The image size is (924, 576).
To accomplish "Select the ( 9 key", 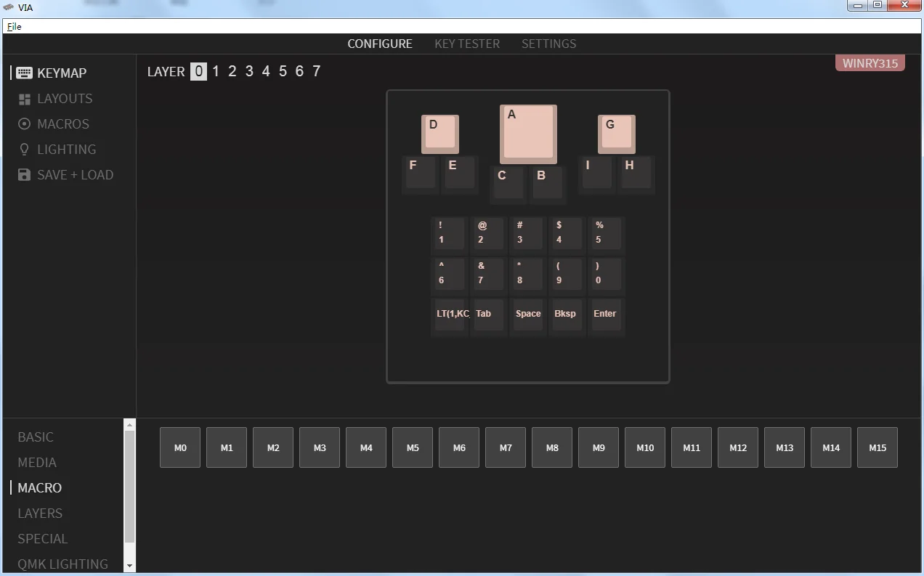I will [567, 275].
